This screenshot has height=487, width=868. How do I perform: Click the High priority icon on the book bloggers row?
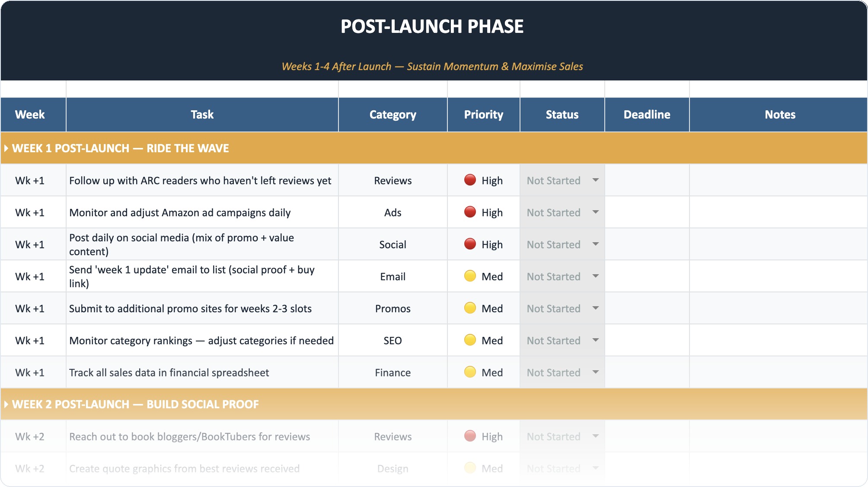click(x=471, y=436)
